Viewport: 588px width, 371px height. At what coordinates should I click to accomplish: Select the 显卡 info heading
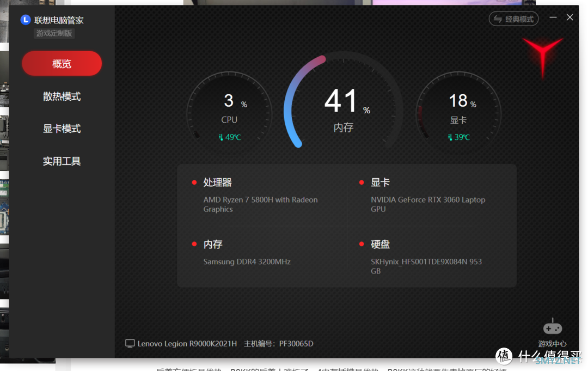[x=380, y=183]
